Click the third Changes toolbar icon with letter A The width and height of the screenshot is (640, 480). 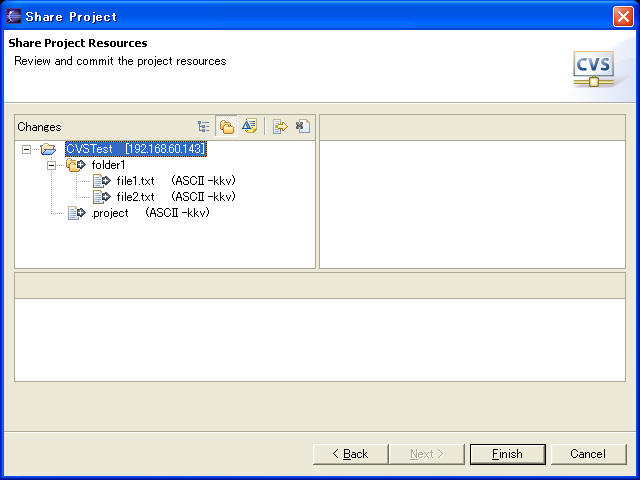pos(249,127)
